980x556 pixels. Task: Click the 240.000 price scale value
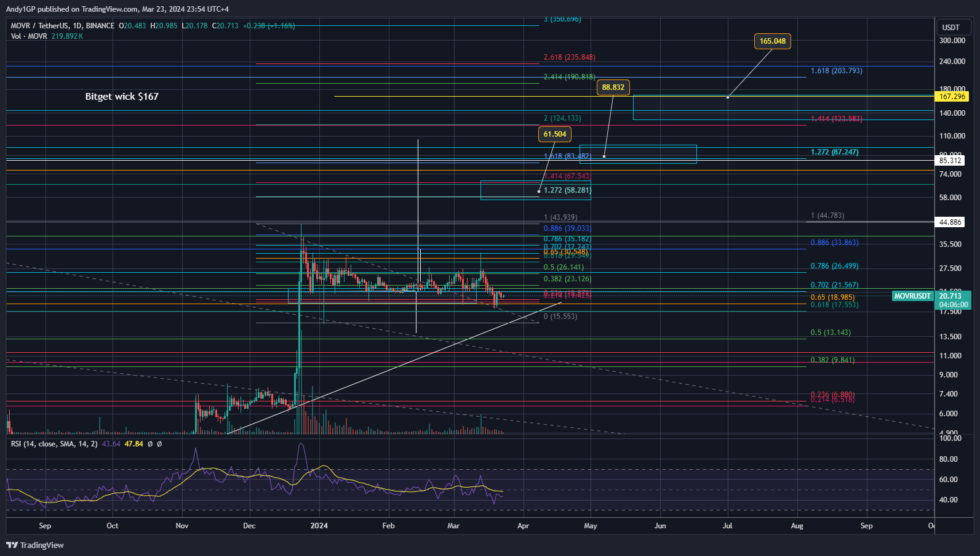[952, 62]
